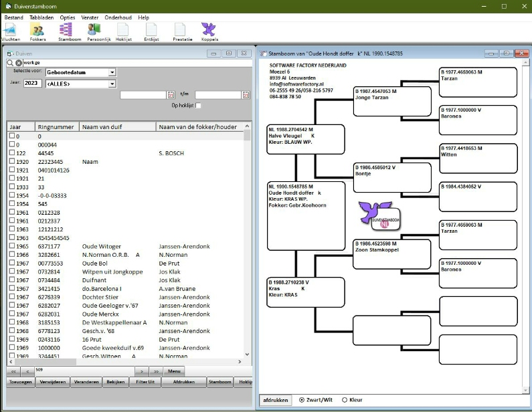Check the row for Dochter Stier
The height and width of the screenshot is (412, 532).
pyautogui.click(x=12, y=297)
